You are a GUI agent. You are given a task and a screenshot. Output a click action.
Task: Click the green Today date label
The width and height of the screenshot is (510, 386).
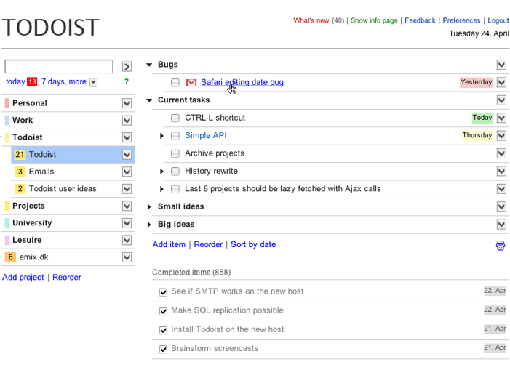coord(482,118)
